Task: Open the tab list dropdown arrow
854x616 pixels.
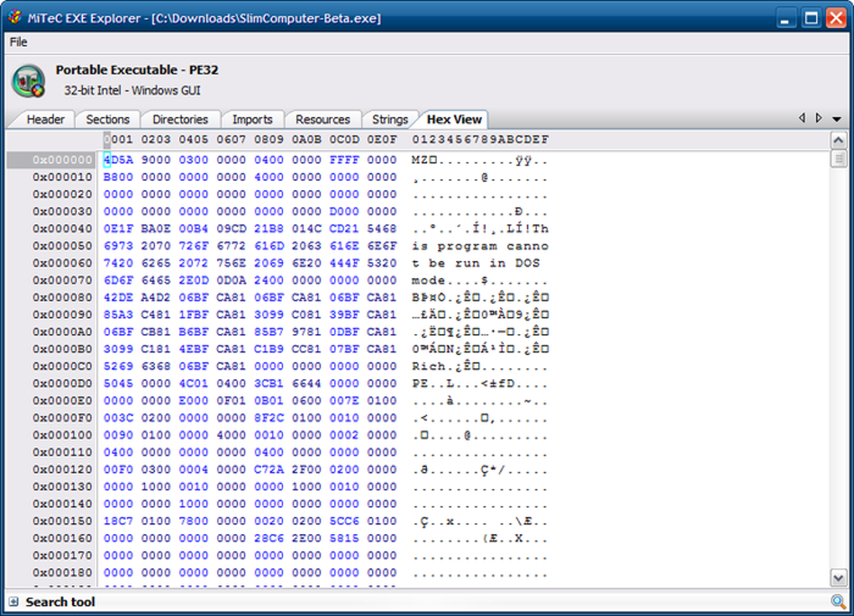Action: pyautogui.click(x=837, y=119)
